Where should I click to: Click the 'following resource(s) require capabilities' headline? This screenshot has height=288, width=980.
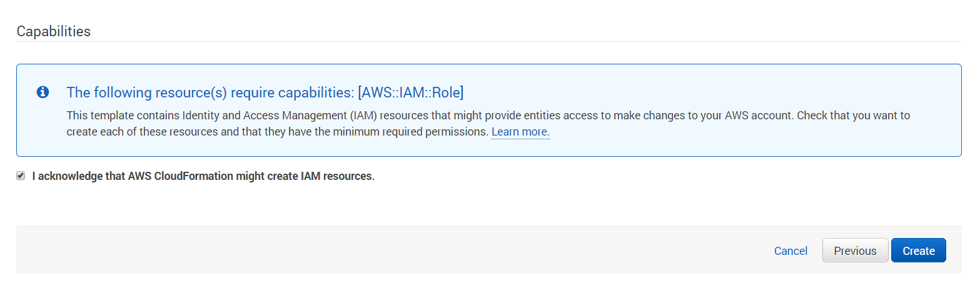(265, 92)
